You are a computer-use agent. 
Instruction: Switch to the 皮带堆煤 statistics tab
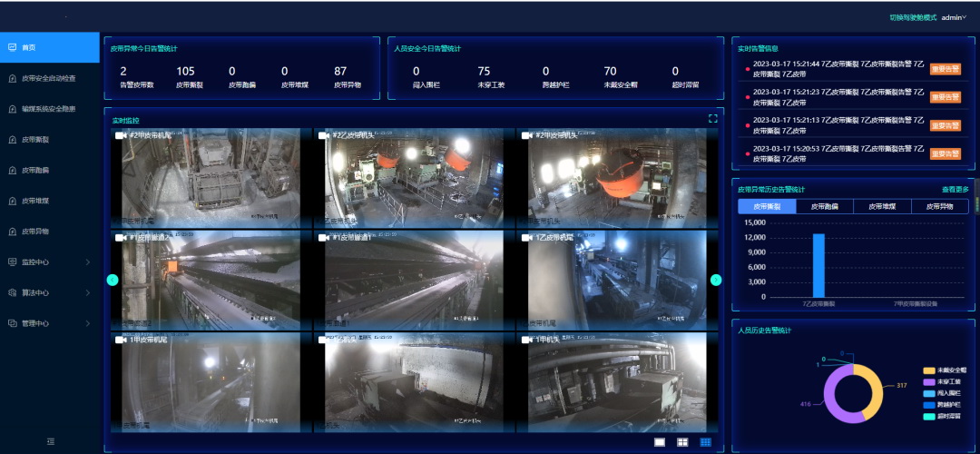coord(881,207)
